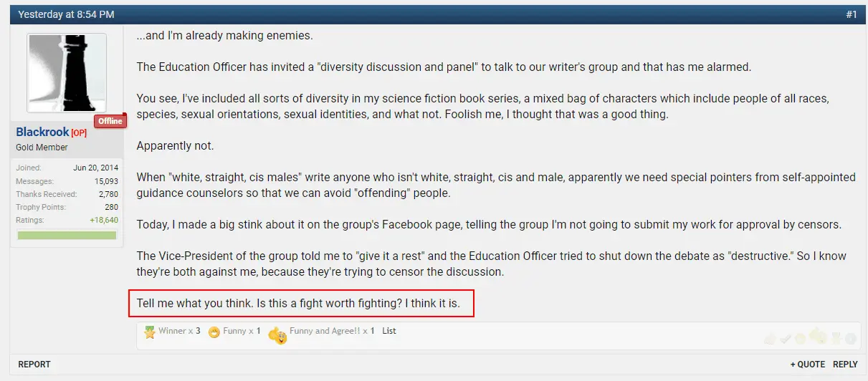The height and width of the screenshot is (381, 868).
Task: Report this post
Action: [34, 365]
